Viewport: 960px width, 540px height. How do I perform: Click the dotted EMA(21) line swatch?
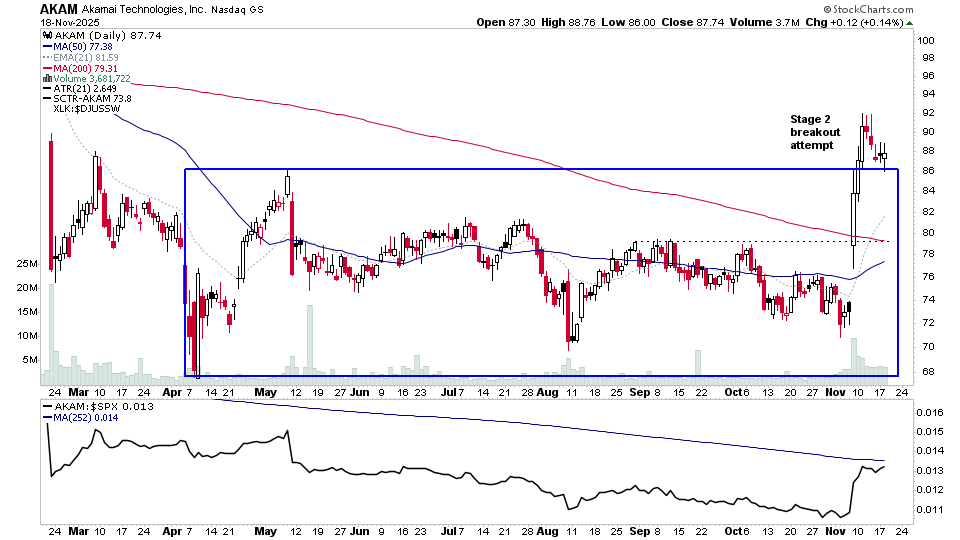[47, 58]
